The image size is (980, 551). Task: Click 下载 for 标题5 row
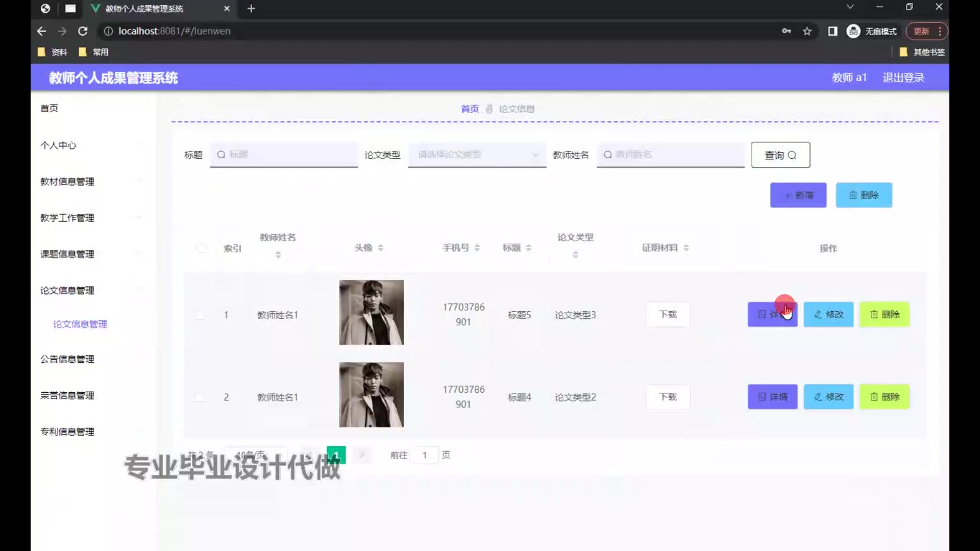[668, 314]
